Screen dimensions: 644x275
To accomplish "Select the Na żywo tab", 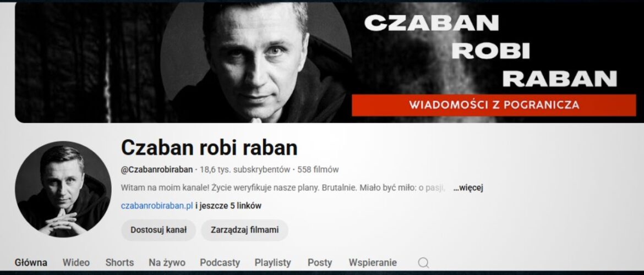I will 167,263.
